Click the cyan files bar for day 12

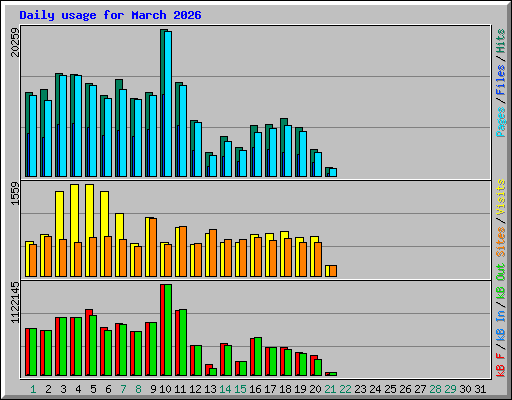click(x=198, y=150)
